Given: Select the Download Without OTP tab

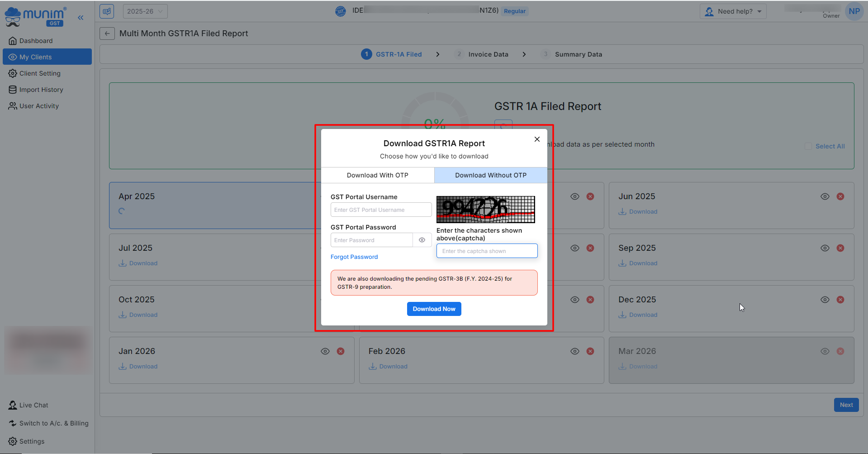Looking at the screenshot, I should point(490,175).
